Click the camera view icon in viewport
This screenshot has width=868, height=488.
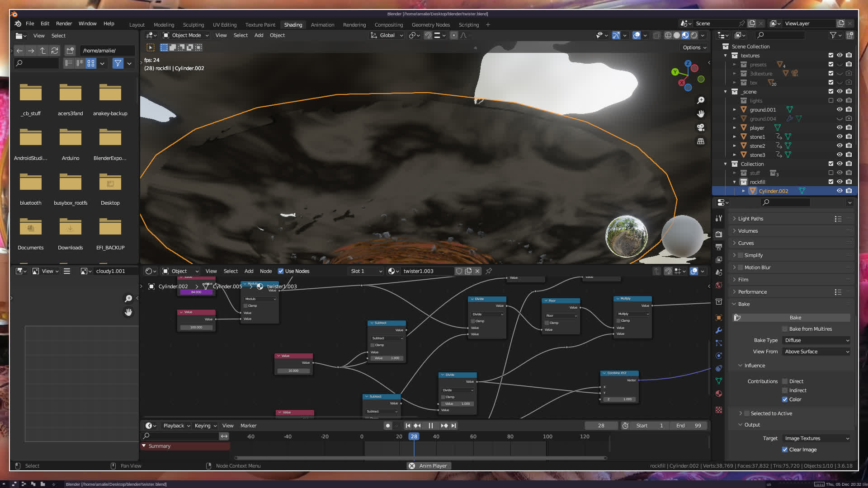[x=701, y=128]
